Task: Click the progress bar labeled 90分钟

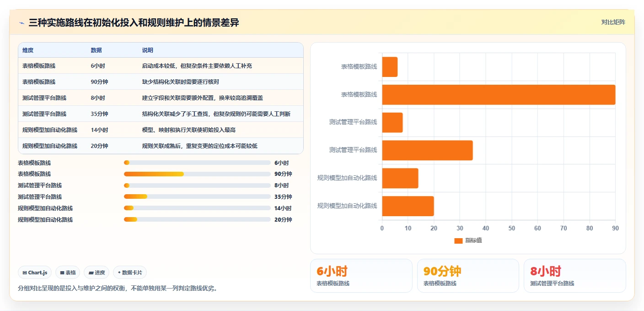Action: pyautogui.click(x=197, y=174)
